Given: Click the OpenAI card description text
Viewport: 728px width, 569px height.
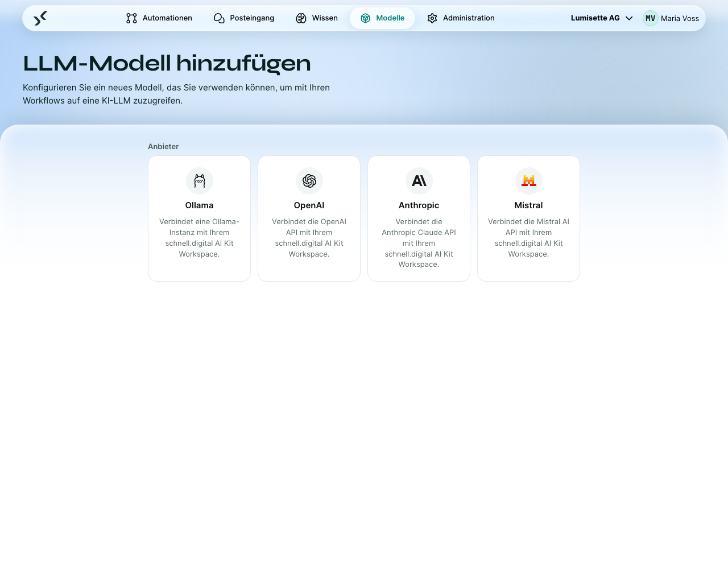Looking at the screenshot, I should 309,238.
